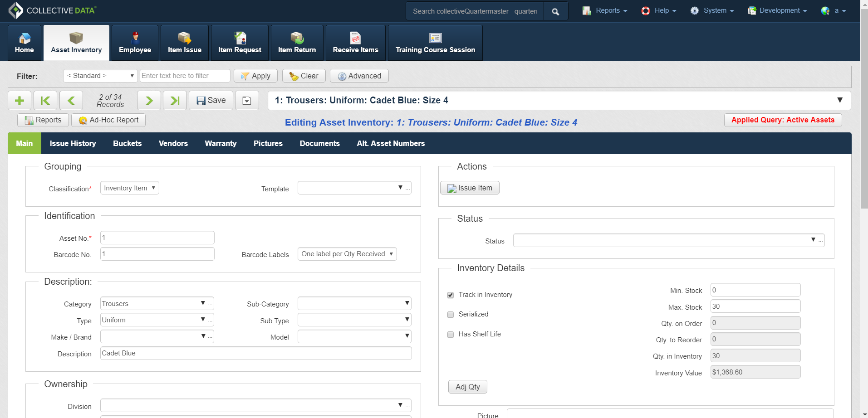
Task: Click the Reports button below record navigation
Action: pyautogui.click(x=43, y=120)
